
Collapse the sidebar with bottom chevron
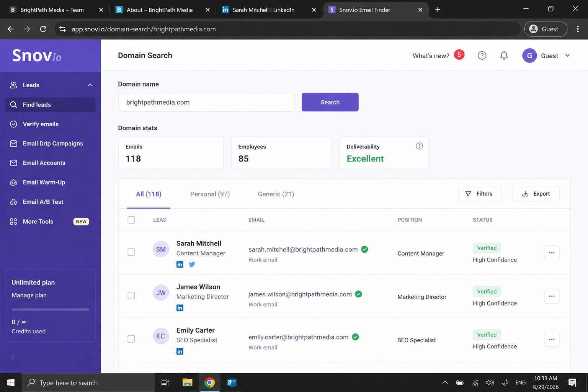coord(13,357)
